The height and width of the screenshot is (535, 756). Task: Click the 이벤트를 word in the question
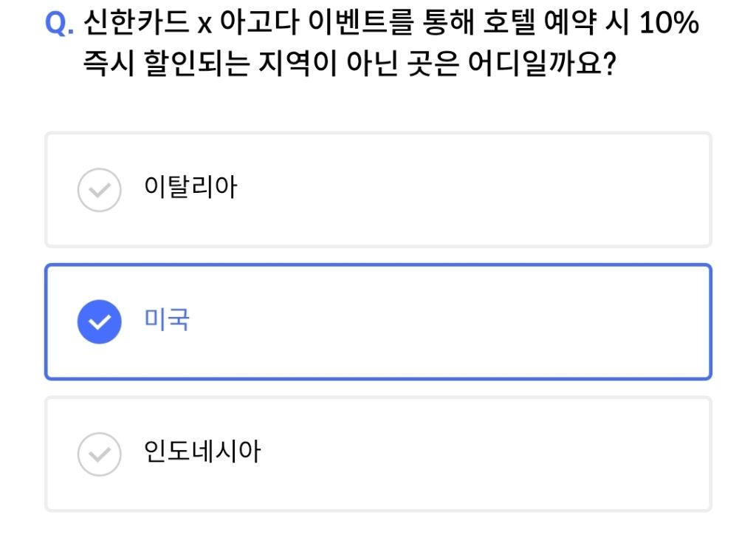355,24
